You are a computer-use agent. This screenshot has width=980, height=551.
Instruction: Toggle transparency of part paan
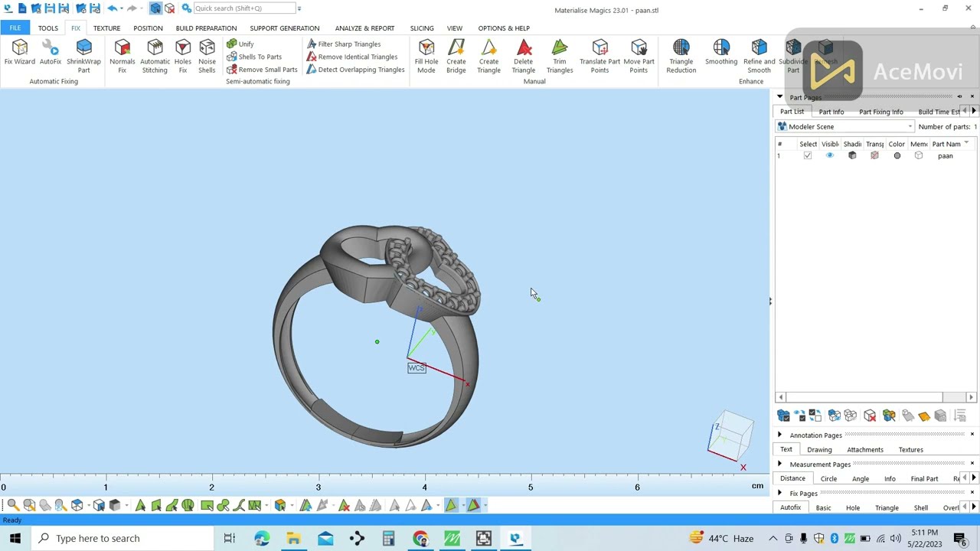[x=874, y=155]
